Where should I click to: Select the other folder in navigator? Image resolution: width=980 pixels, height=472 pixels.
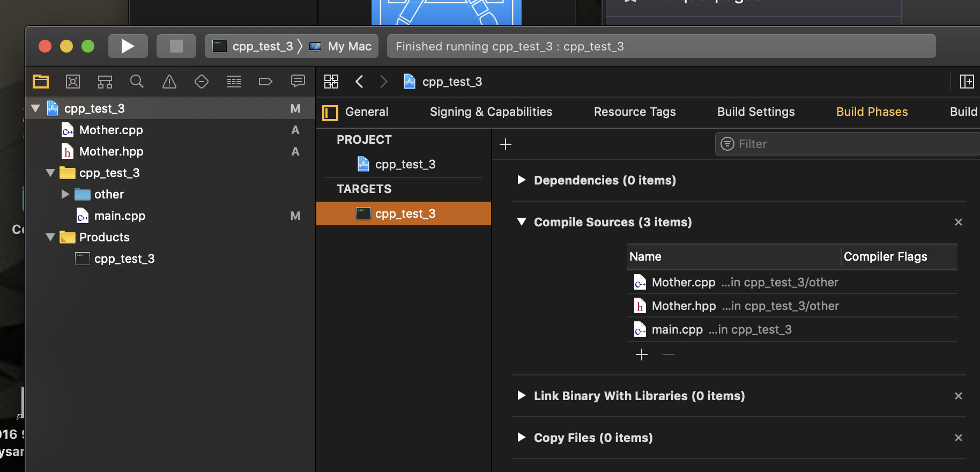(x=109, y=194)
